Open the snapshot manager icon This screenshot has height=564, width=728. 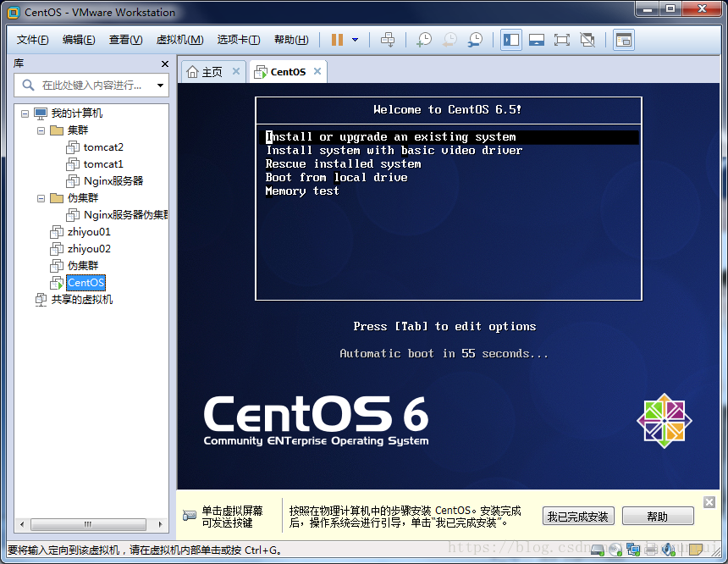[x=475, y=40]
